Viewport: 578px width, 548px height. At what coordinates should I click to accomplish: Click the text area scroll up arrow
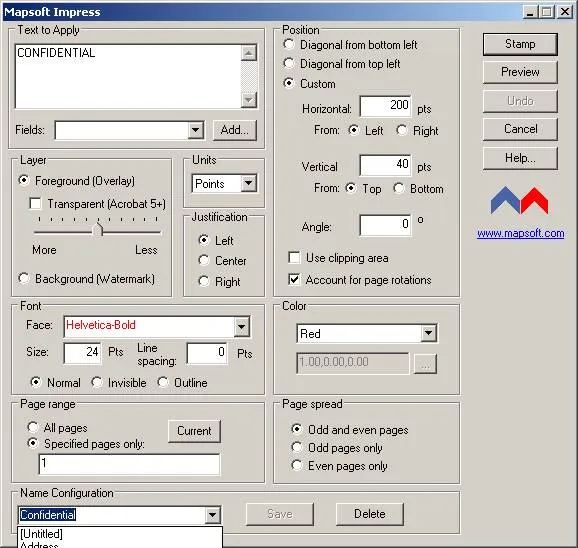249,53
